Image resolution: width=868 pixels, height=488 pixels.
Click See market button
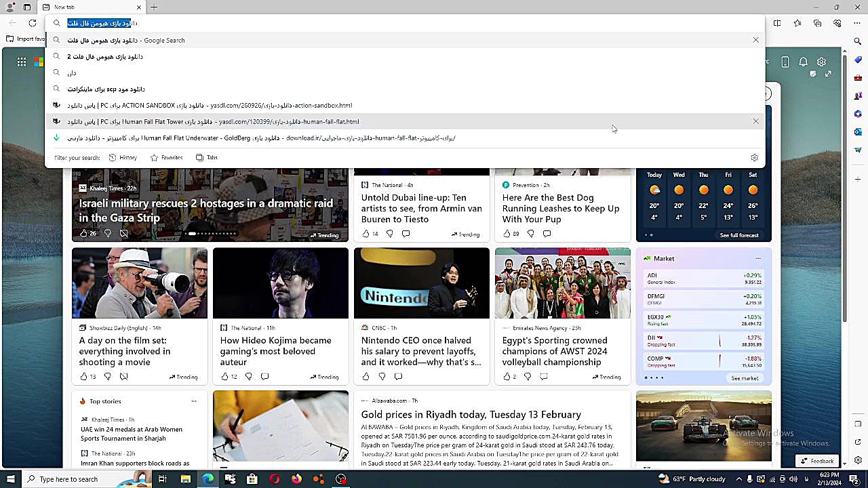745,378
